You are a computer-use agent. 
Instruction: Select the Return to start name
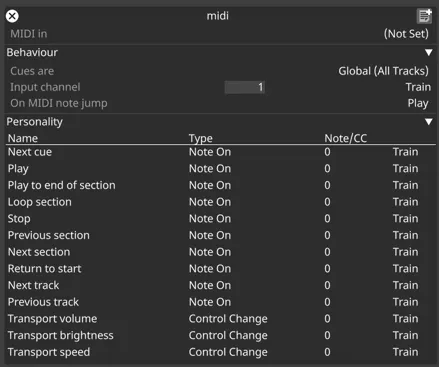coord(44,269)
